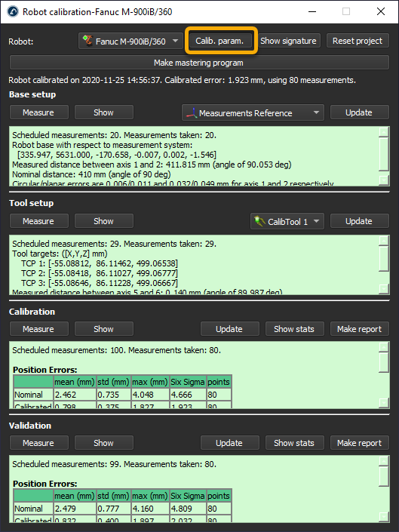The width and height of the screenshot is (399, 532).
Task: Click Show under Tool setup
Action: coord(104,221)
